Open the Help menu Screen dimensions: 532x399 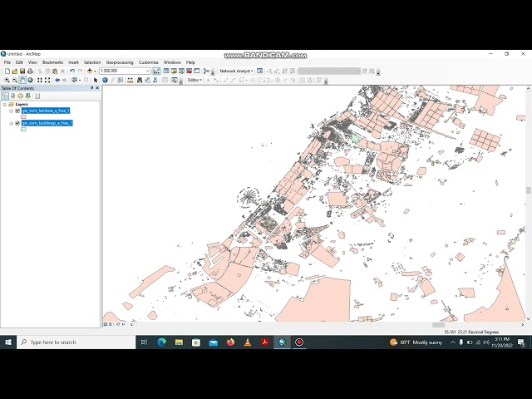190,62
